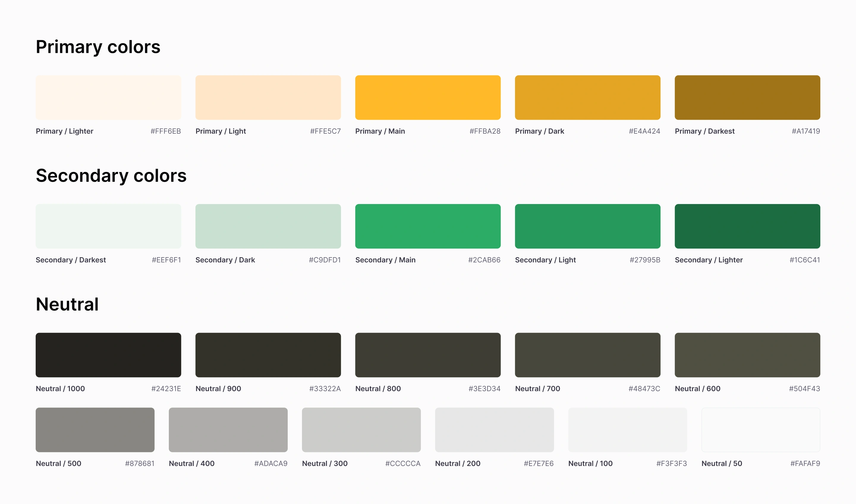Screen dimensions: 856x504
Task: Click the 'Secondary / Main' label
Action: (x=385, y=260)
